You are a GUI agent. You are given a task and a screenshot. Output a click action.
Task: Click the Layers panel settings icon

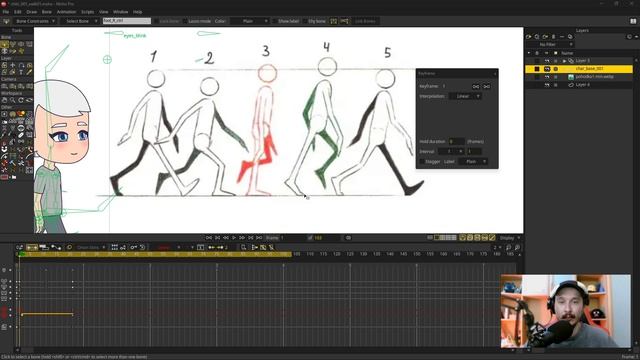[629, 37]
